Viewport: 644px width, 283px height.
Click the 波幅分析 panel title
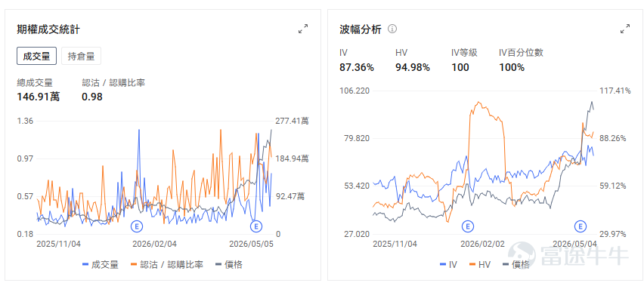click(x=361, y=29)
